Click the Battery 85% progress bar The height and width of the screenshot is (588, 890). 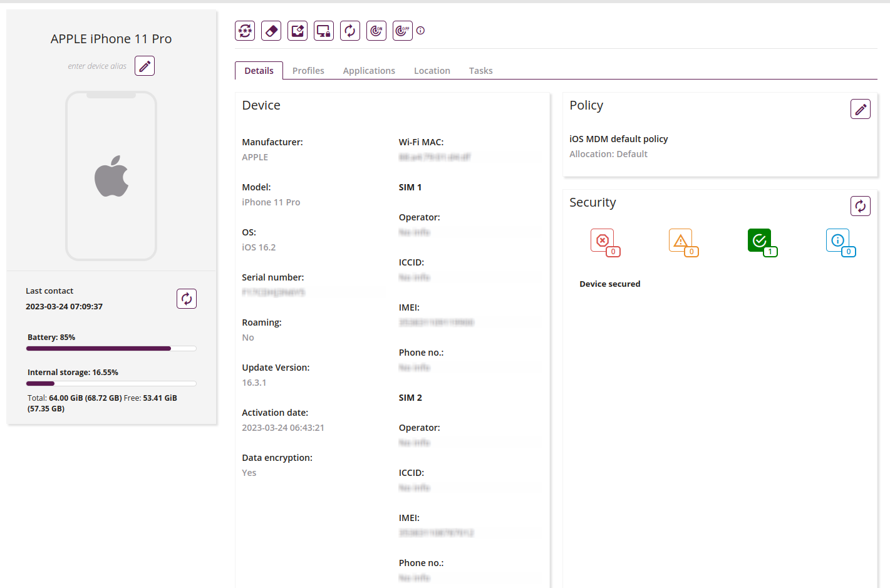click(x=111, y=348)
